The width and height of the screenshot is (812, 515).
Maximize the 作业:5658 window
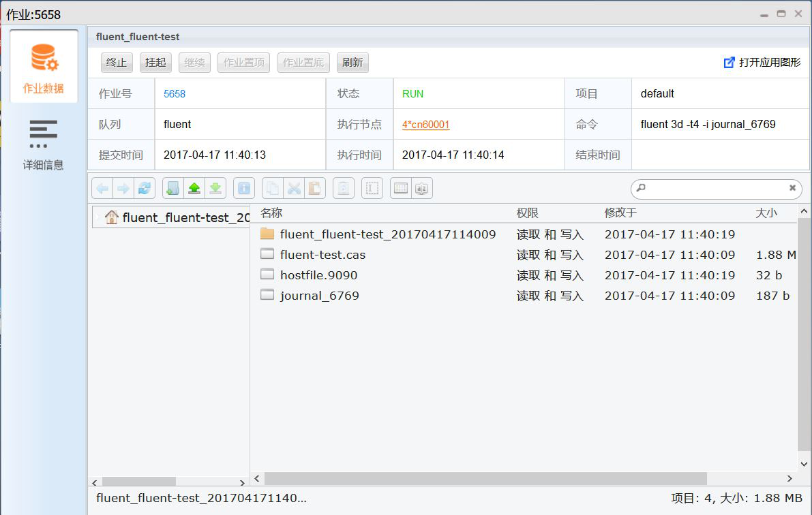(781, 14)
